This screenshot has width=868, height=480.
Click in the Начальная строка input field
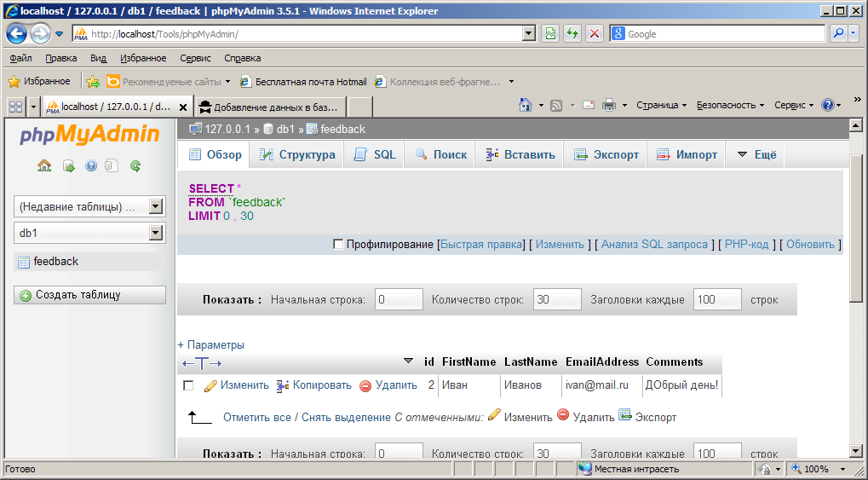399,299
